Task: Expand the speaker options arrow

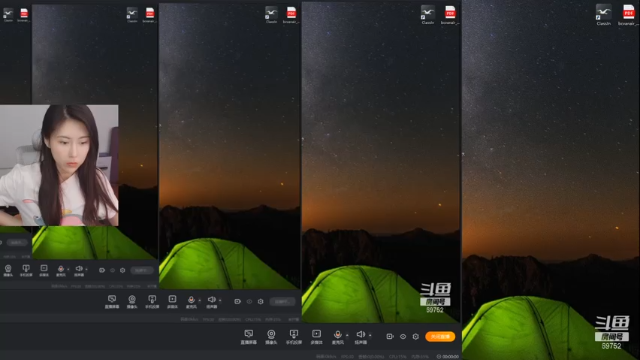Action: pos(370,335)
